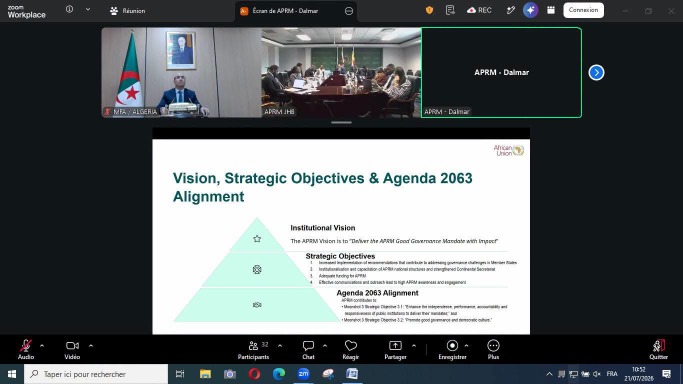Unmute the microphone with Audio button

(x=26, y=350)
